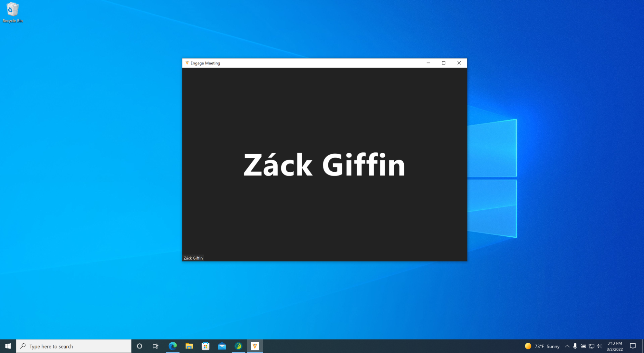Maximize the Engage Meeting window

pos(444,63)
